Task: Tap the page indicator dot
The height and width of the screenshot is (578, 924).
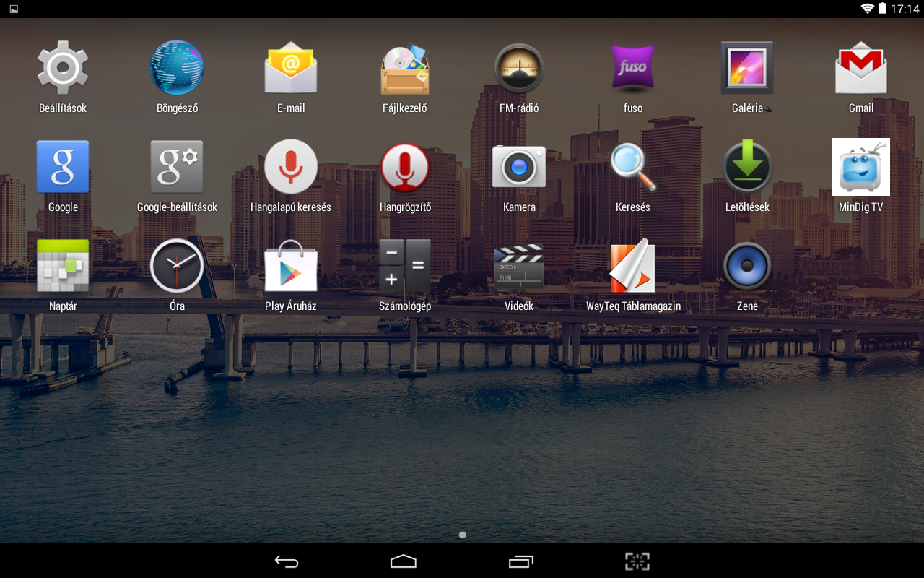Action: [462, 535]
